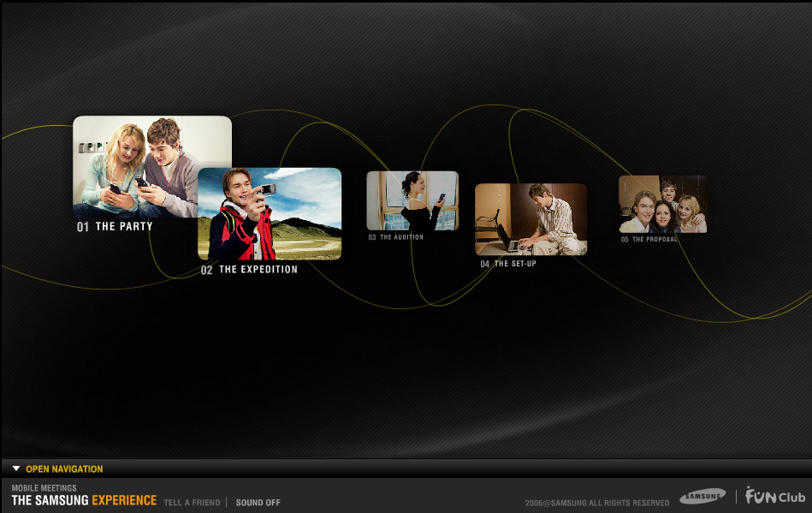Open The Expedition photo thumbnail
812x513 pixels.
pos(270,213)
